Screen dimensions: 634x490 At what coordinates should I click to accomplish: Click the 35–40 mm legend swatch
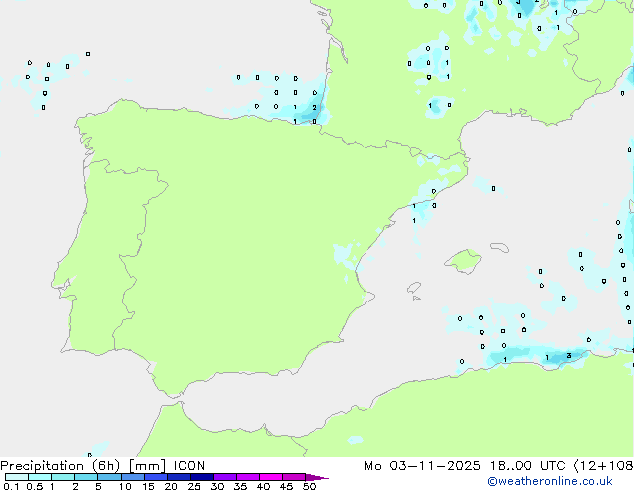(x=248, y=477)
